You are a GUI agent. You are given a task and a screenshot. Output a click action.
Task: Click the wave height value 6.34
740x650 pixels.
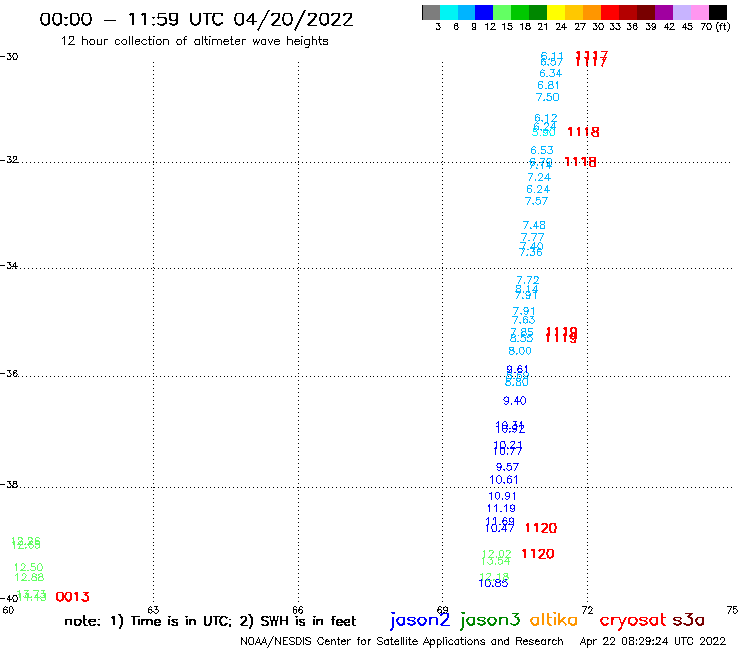pos(551,73)
